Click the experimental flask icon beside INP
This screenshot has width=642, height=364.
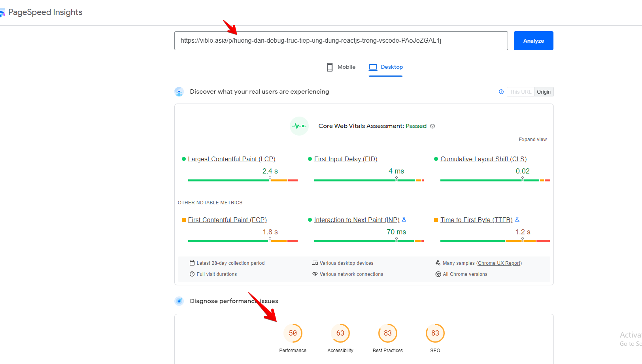pyautogui.click(x=404, y=219)
